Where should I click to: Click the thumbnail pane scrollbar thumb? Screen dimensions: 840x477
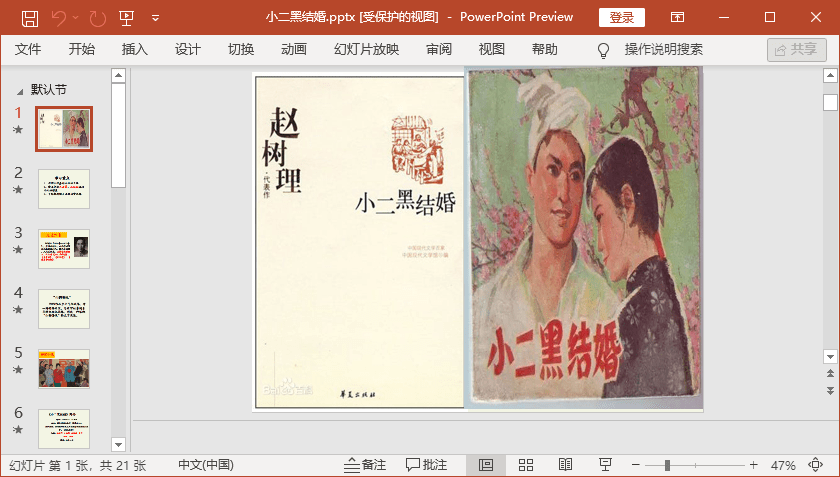[118, 135]
